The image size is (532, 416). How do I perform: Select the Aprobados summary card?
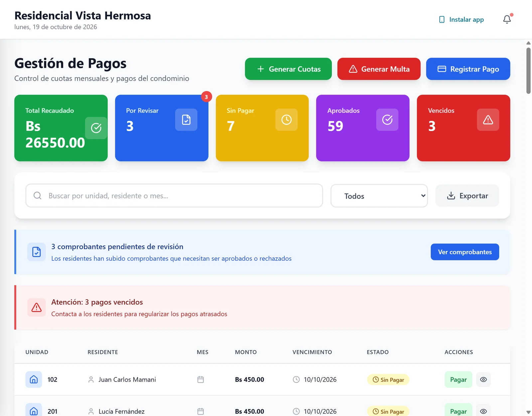click(363, 128)
